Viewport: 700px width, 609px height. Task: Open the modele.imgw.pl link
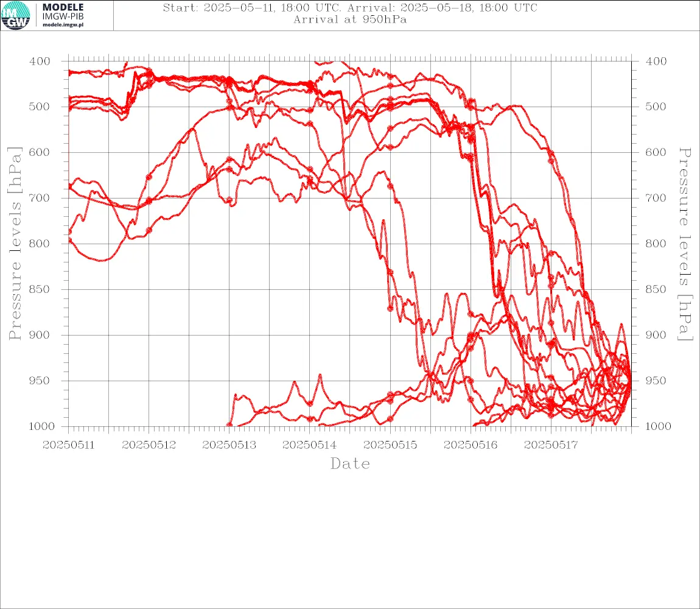[63, 25]
